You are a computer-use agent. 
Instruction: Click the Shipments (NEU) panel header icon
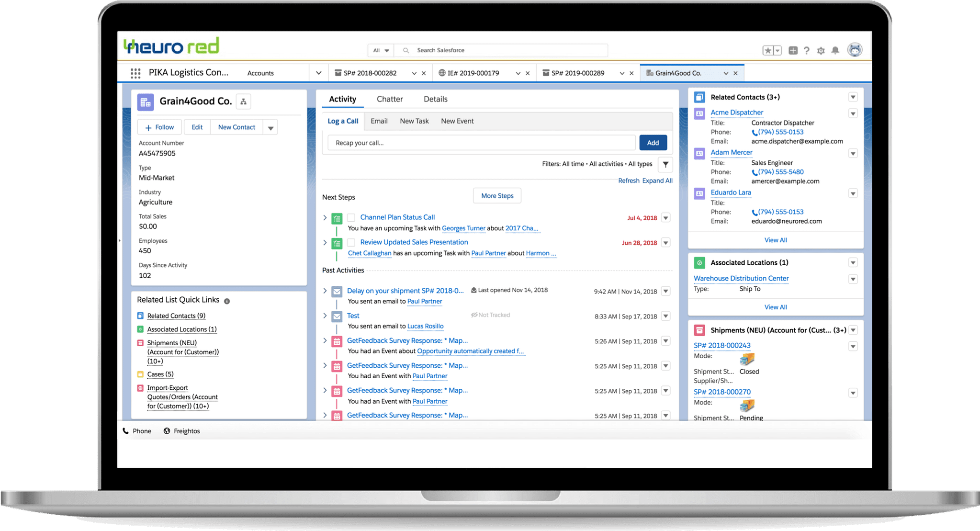point(699,330)
